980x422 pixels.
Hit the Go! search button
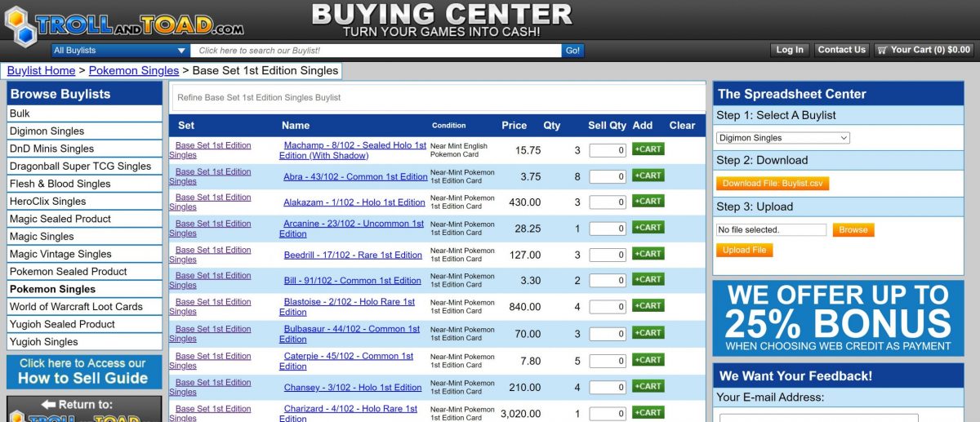pos(573,51)
